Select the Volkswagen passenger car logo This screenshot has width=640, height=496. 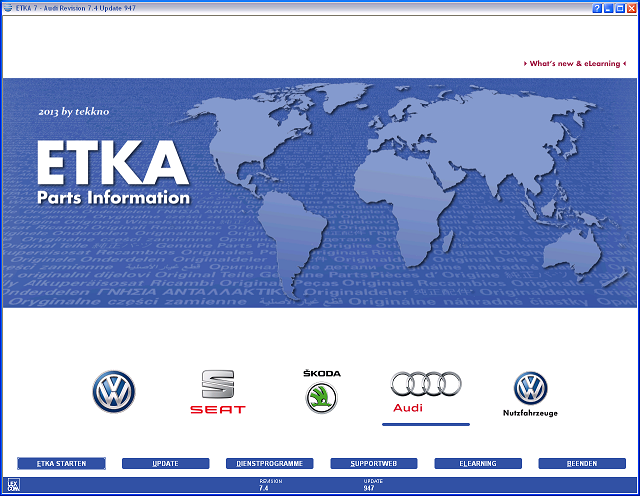(x=114, y=391)
